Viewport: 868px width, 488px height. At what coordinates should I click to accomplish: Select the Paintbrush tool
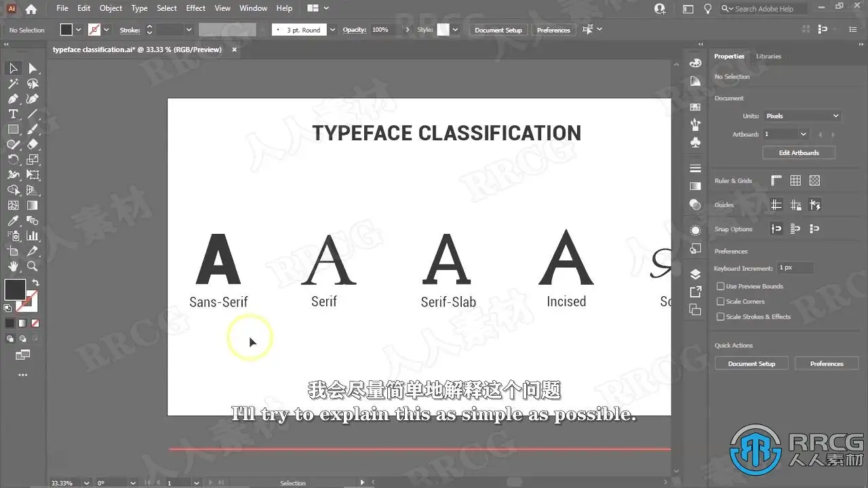(33, 129)
